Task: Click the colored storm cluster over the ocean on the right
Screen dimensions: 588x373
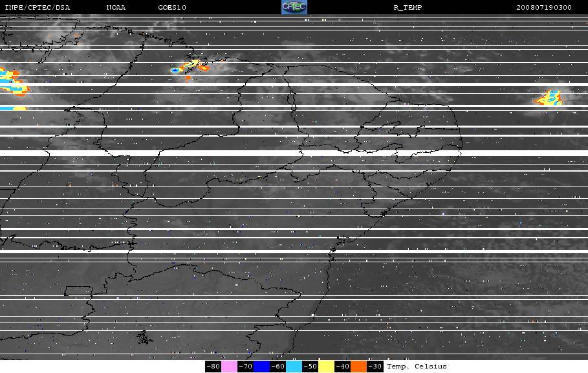Action: [548, 98]
